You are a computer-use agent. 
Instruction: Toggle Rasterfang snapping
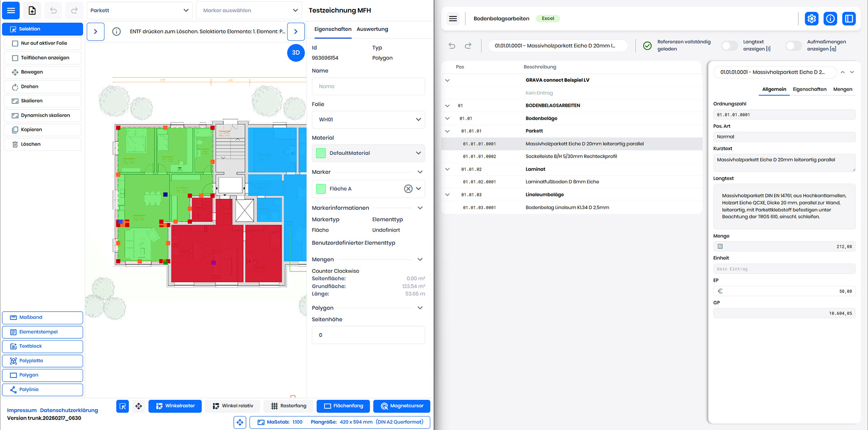(x=288, y=406)
